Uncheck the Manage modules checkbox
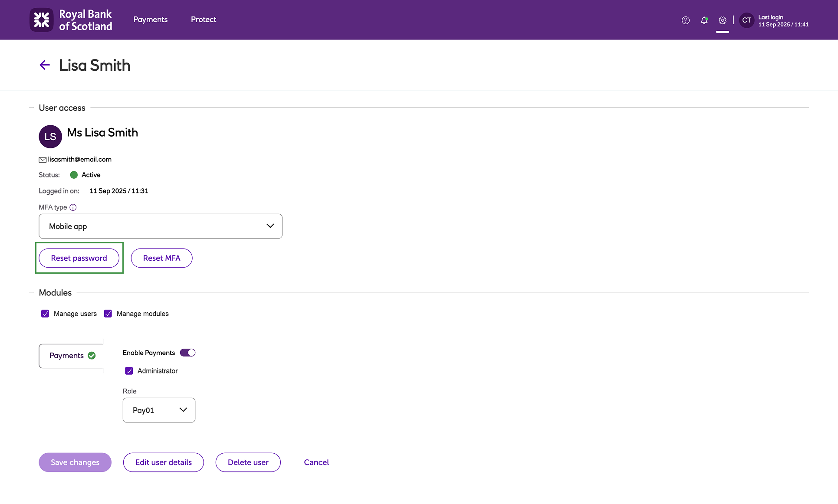838x504 pixels. pos(108,314)
